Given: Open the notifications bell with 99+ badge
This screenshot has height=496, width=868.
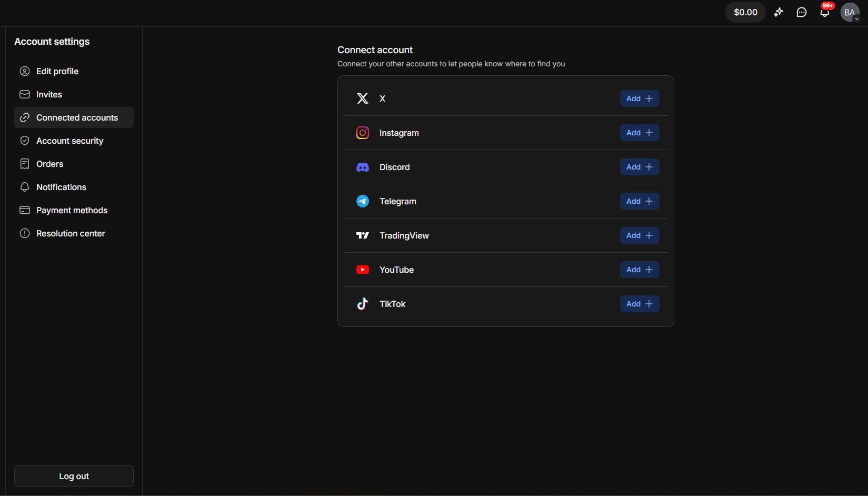Looking at the screenshot, I should click(x=825, y=12).
